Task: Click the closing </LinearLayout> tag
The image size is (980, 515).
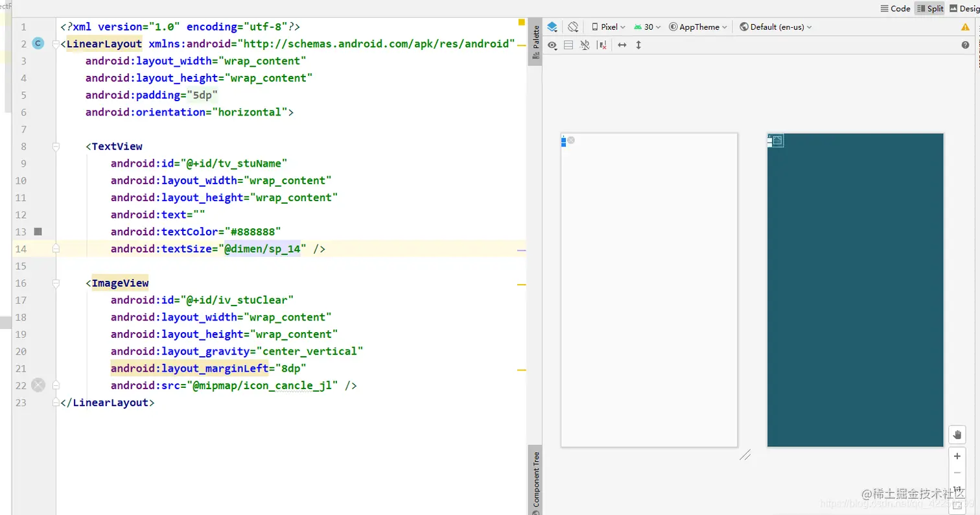Action: pos(107,402)
